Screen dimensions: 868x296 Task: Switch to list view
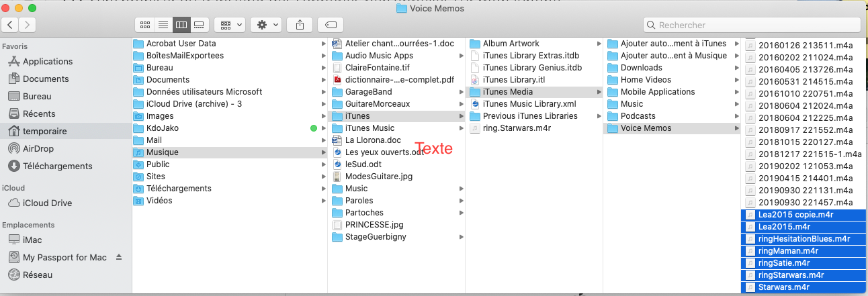163,25
